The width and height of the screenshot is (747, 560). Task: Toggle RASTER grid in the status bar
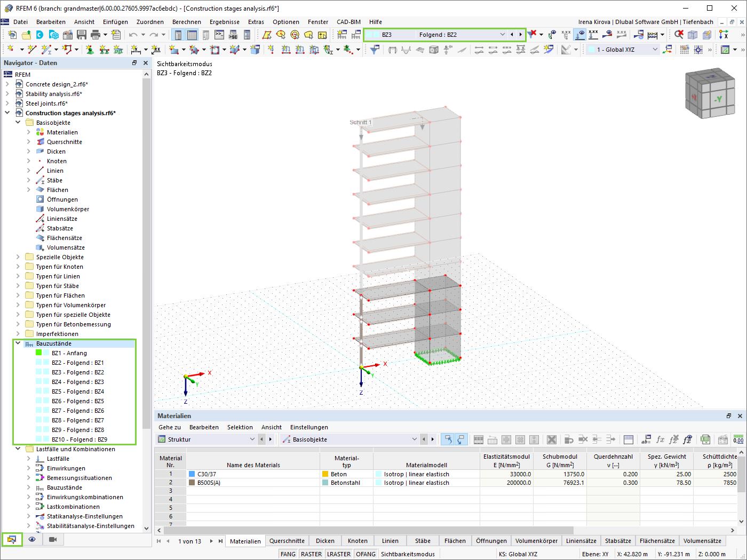[311, 554]
